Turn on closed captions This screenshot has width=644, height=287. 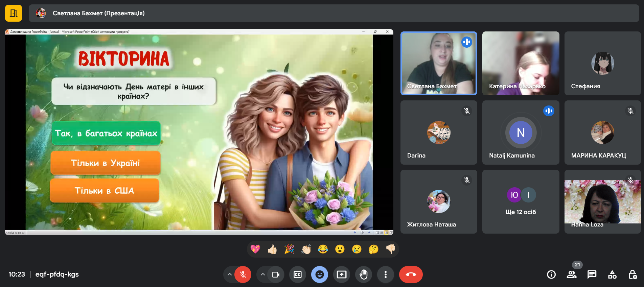click(x=298, y=274)
